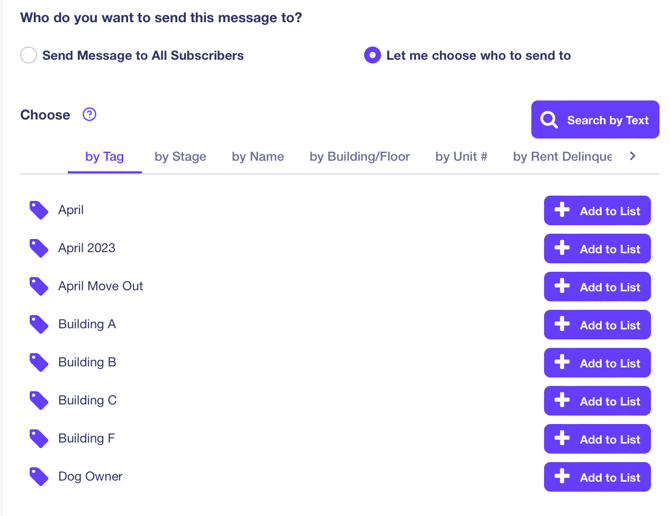670x516 pixels.
Task: Click the tag icon next to April
Action: click(39, 210)
